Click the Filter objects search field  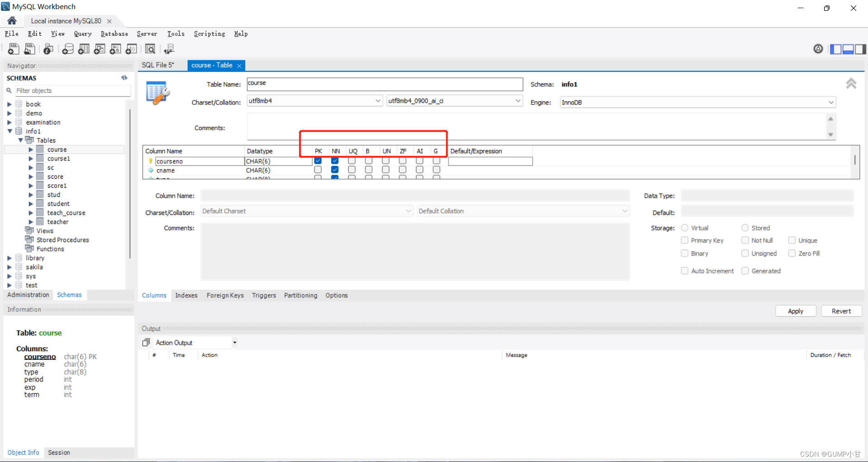[73, 90]
